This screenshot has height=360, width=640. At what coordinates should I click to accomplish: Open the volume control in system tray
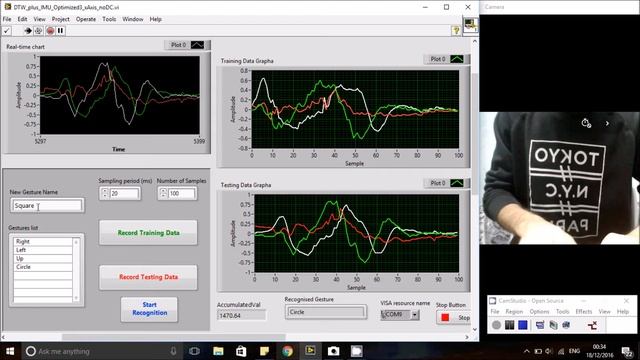[549, 351]
